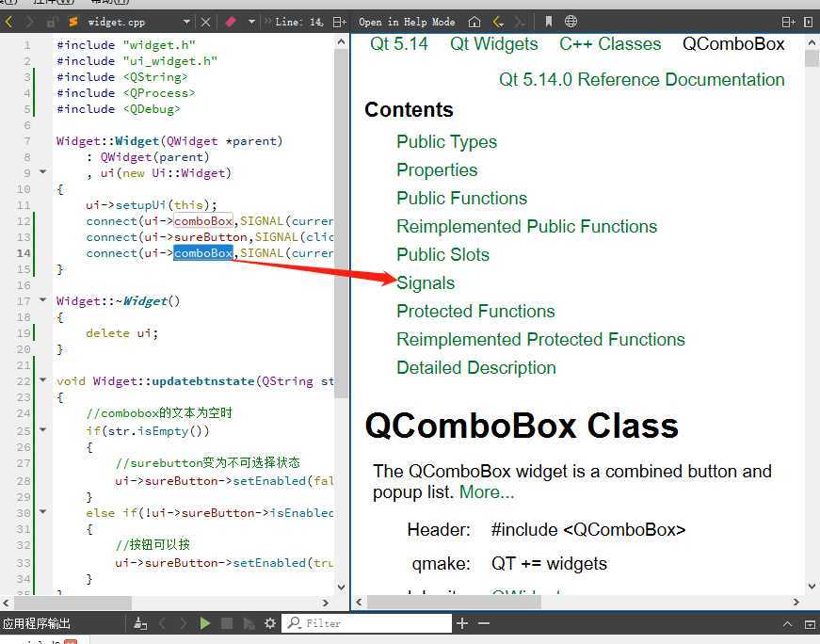Jump to Signals section
The width and height of the screenshot is (820, 644).
tap(426, 283)
